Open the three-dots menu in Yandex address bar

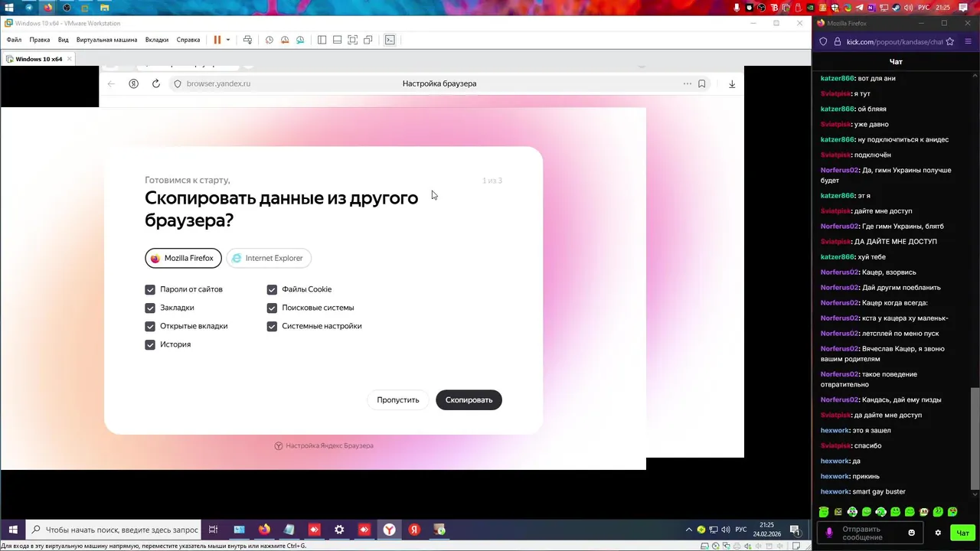click(688, 83)
